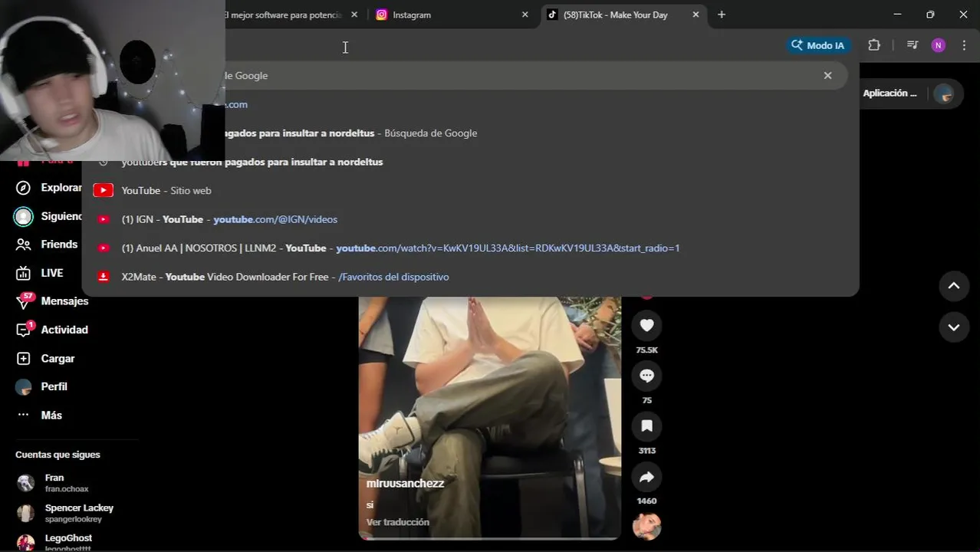Image resolution: width=980 pixels, height=552 pixels.
Task: Click the Cuentas que sigues heading
Action: click(x=58, y=455)
